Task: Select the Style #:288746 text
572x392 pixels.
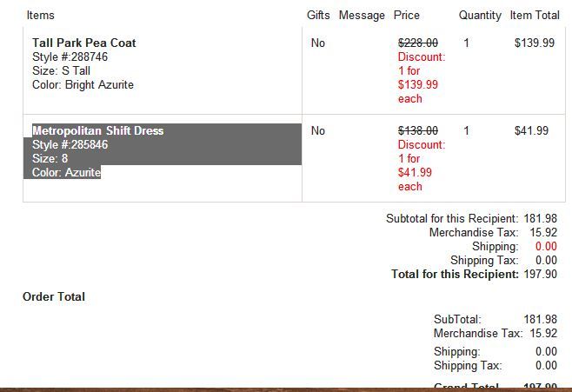Action: tap(70, 56)
